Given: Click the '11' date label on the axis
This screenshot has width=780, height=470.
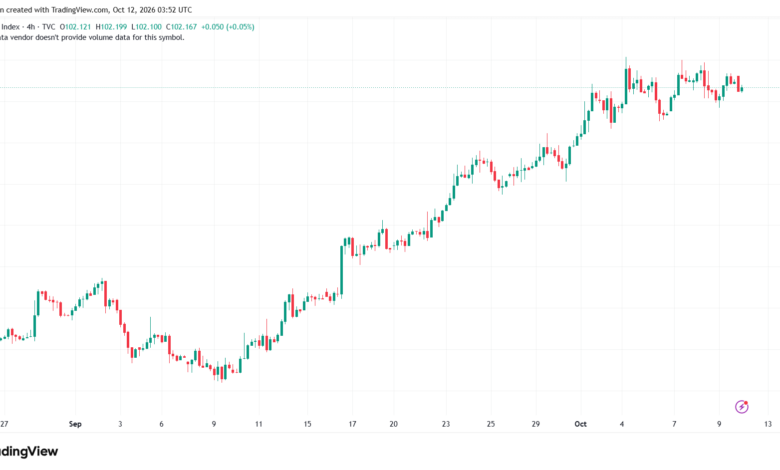Looking at the screenshot, I should pos(259,424).
